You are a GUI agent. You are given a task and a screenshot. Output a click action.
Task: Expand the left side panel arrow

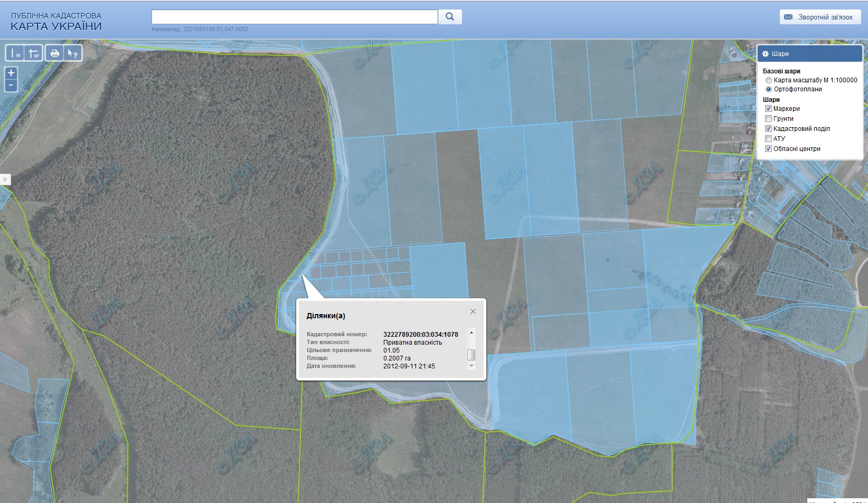pos(5,179)
